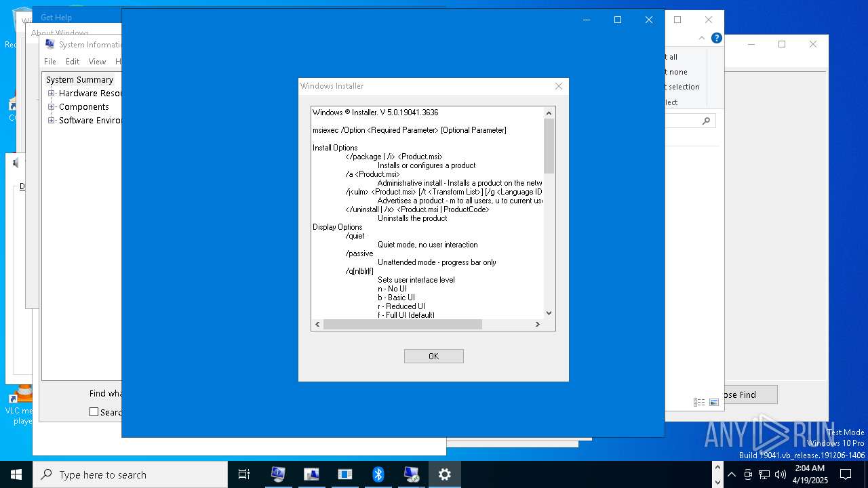Click the File Explorer help icon
Image resolution: width=868 pixels, height=488 pixels.
coord(716,38)
